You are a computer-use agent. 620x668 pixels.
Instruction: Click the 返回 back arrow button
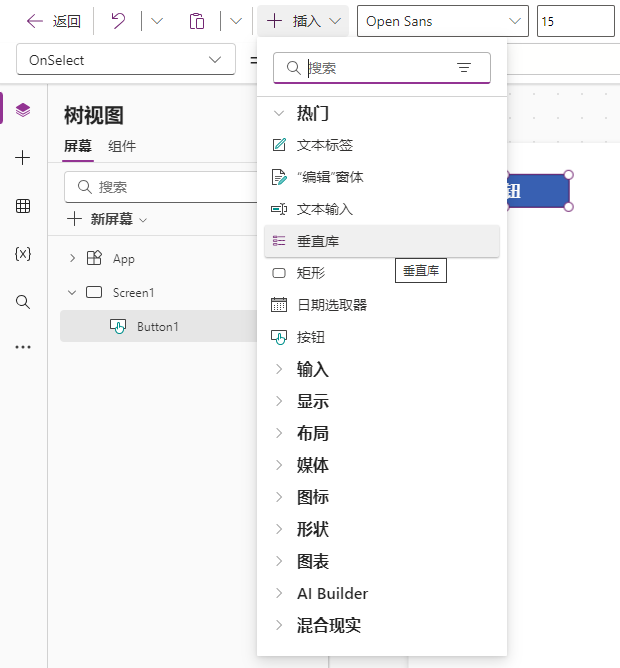[x=54, y=21]
